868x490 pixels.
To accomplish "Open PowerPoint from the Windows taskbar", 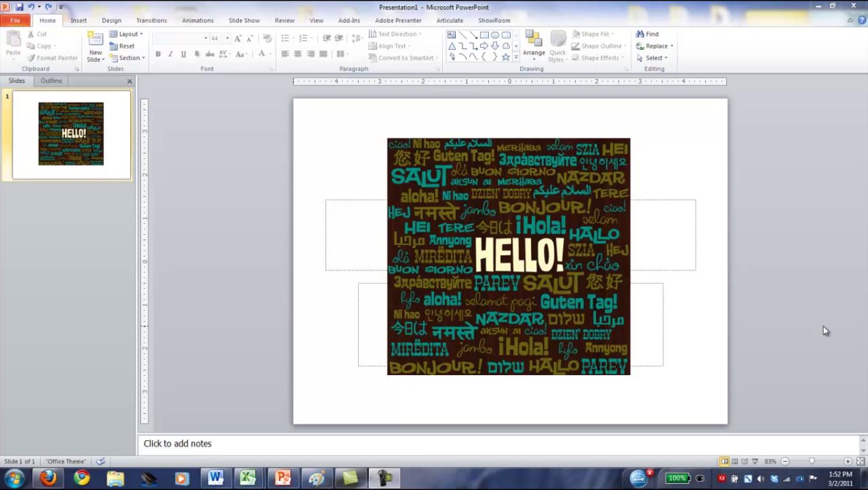I will (x=283, y=478).
